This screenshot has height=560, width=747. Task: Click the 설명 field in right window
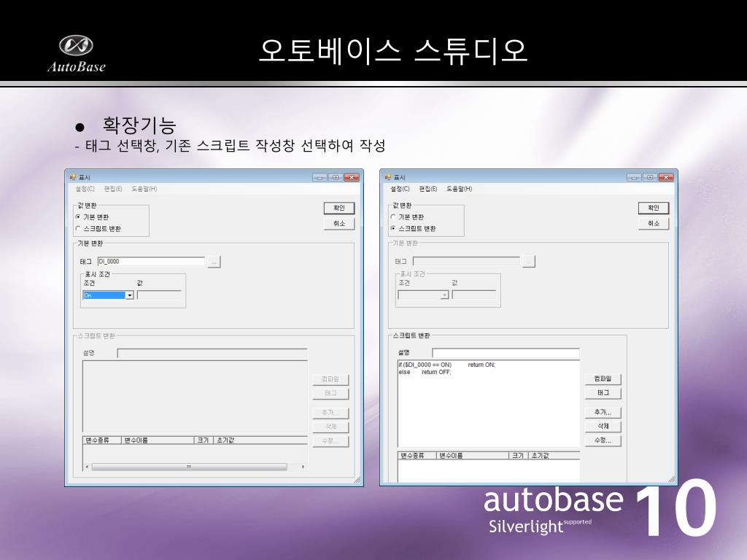(506, 353)
